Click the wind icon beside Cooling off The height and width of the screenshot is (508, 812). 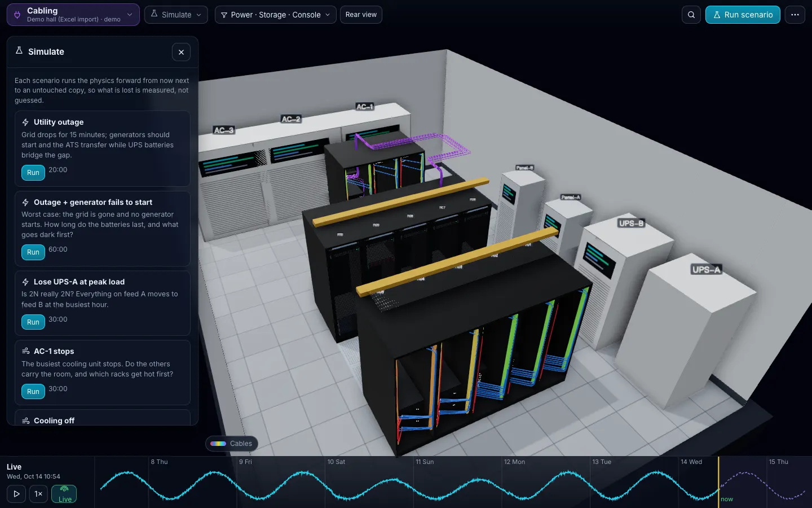tap(25, 421)
